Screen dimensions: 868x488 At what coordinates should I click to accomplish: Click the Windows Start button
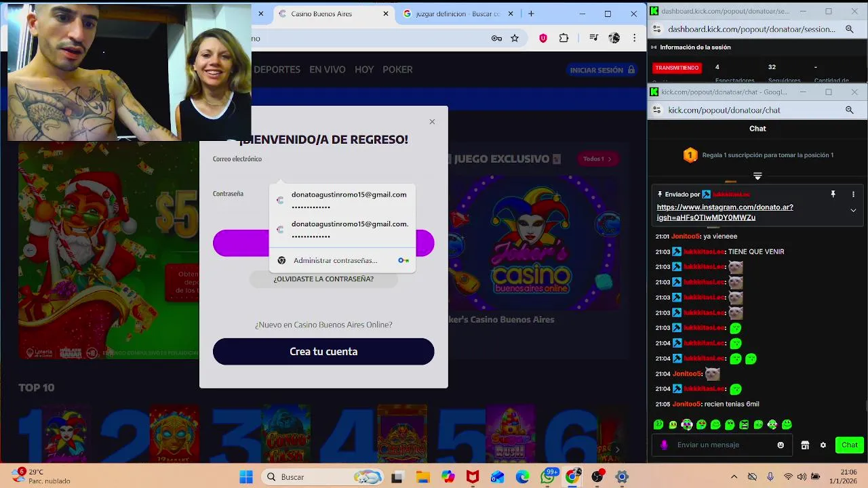(x=245, y=477)
